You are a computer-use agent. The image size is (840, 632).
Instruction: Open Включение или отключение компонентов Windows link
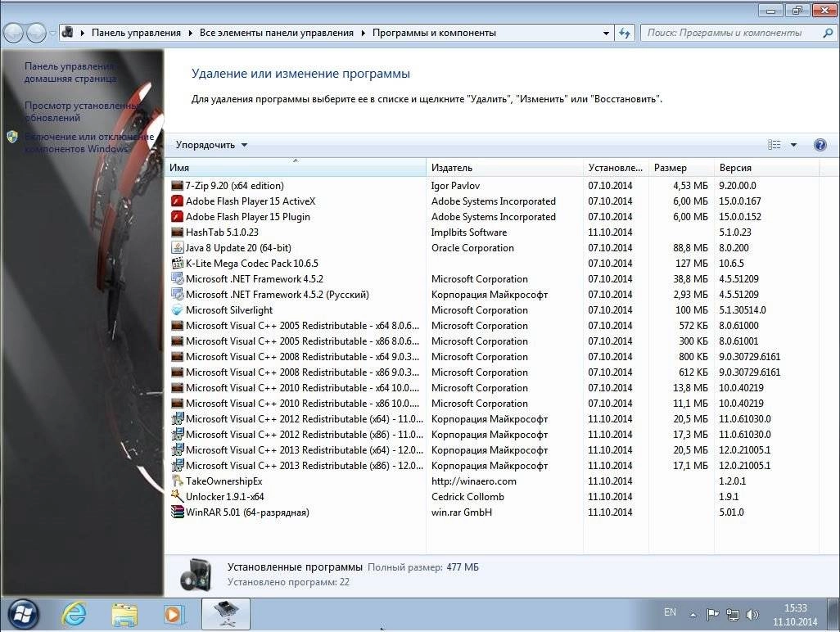click(x=89, y=142)
